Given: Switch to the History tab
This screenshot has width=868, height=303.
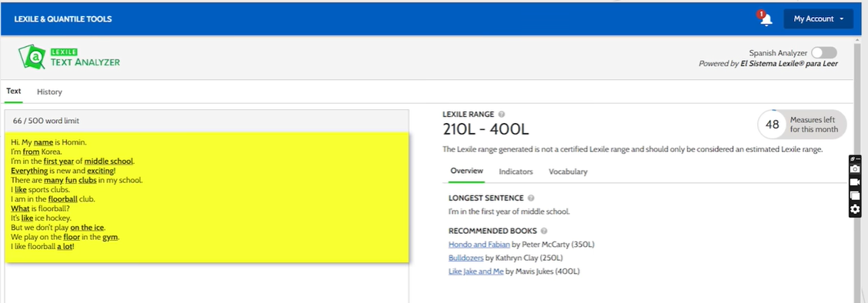Looking at the screenshot, I should pyautogui.click(x=49, y=92).
